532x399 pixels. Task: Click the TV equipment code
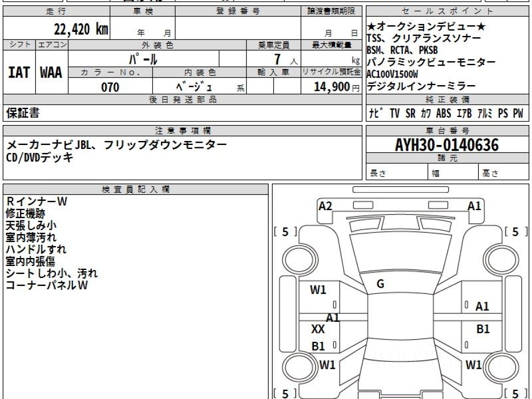click(395, 114)
